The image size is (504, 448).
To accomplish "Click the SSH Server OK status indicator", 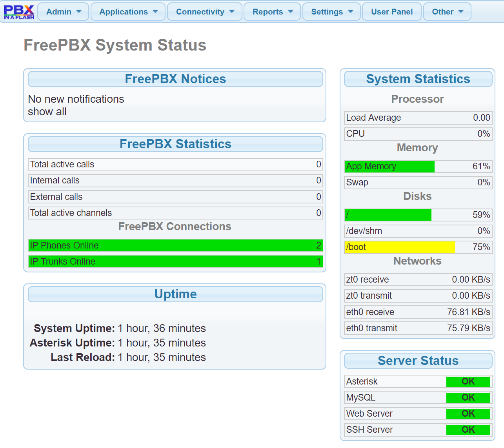I will point(468,430).
